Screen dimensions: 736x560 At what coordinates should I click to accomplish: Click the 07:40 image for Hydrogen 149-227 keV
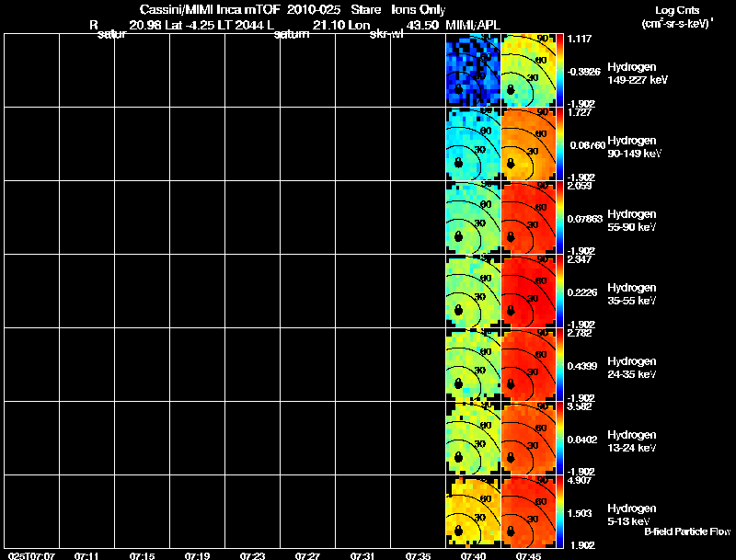pyautogui.click(x=473, y=71)
